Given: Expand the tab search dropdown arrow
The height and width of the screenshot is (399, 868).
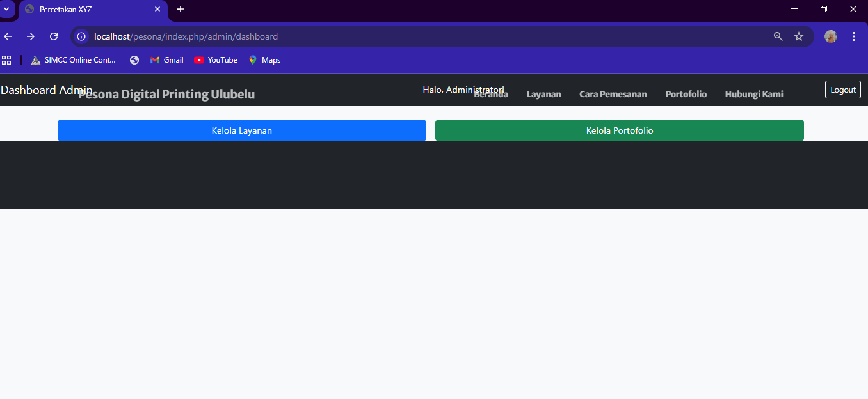Looking at the screenshot, I should pyautogui.click(x=6, y=9).
